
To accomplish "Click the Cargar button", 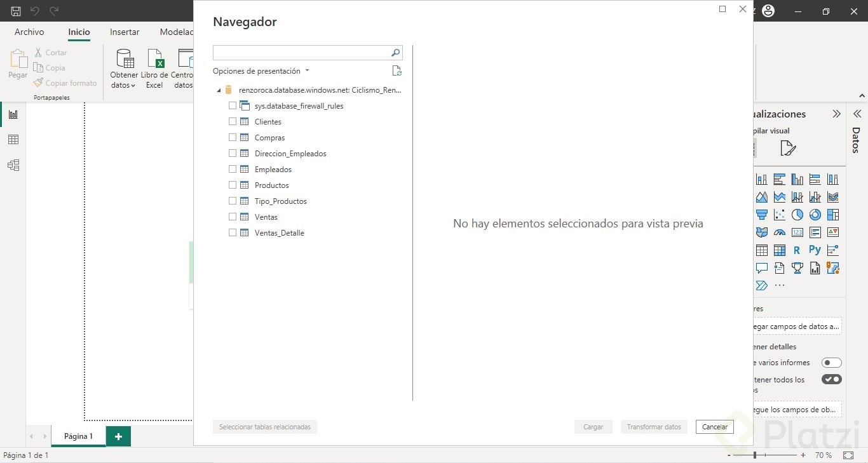I will (593, 427).
